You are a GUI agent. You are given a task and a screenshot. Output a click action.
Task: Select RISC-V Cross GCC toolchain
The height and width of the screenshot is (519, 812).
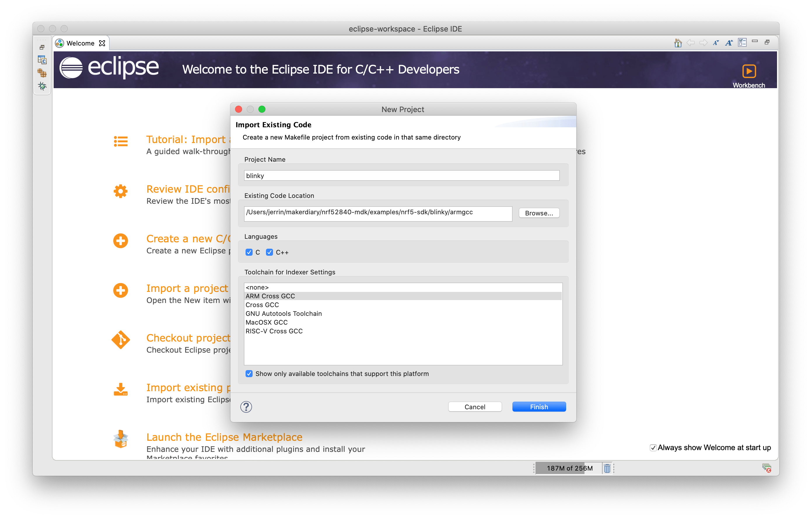point(274,331)
